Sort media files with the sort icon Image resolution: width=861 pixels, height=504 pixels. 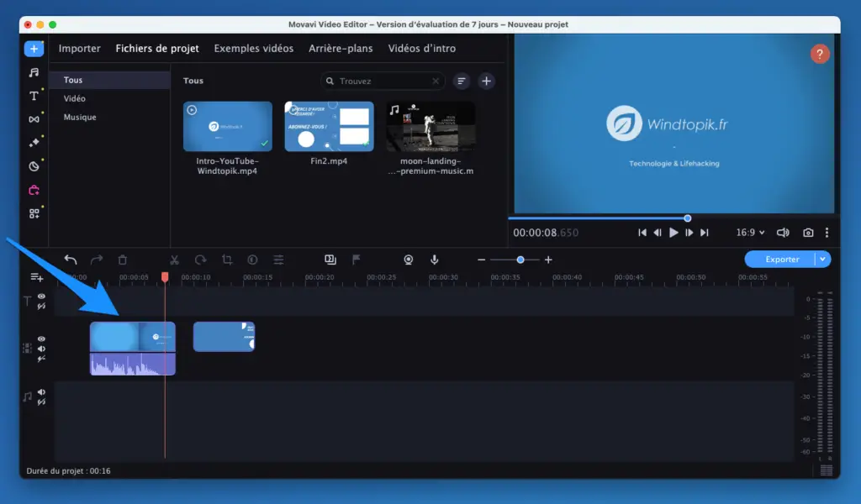[462, 81]
